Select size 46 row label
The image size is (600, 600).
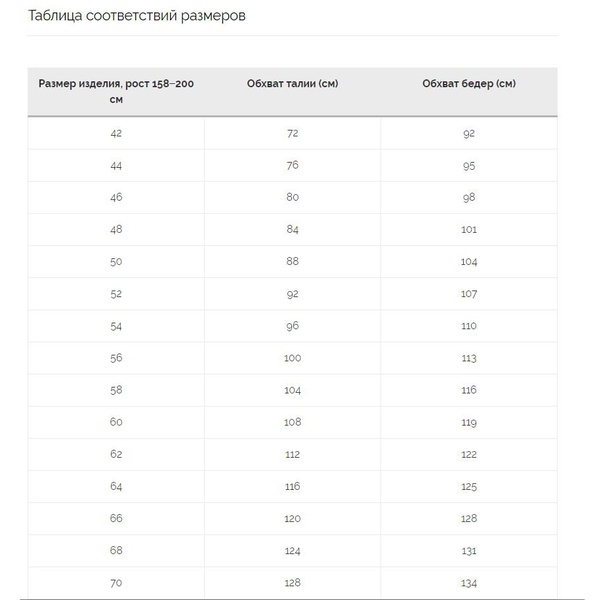116,197
